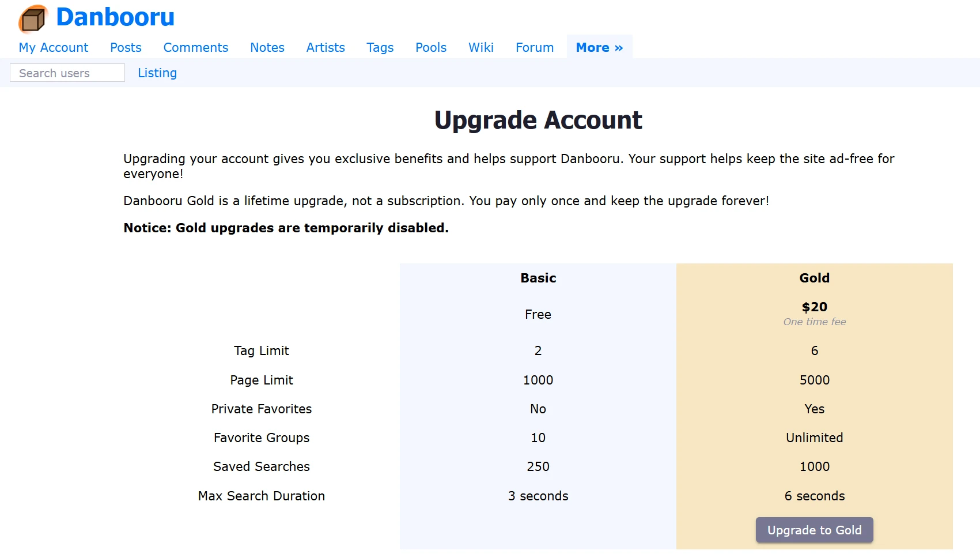Click the Tag Limit row label
980x558 pixels.
262,350
